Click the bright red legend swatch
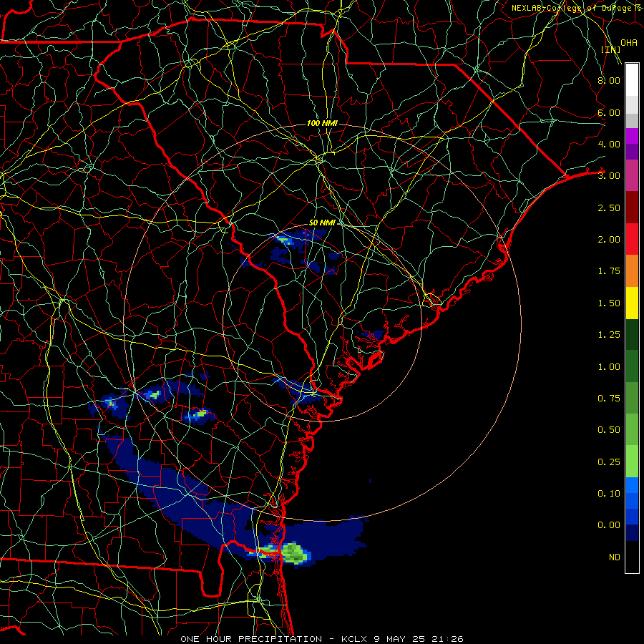 [x=632, y=239]
